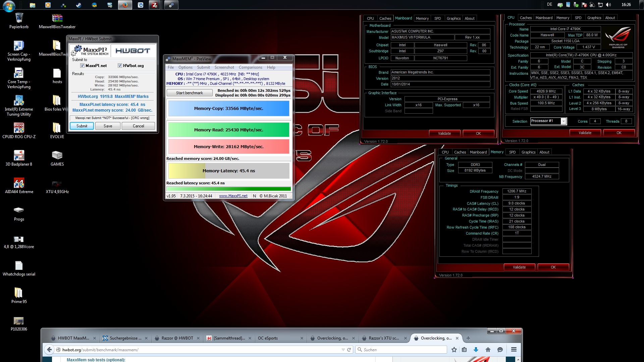Open Windows Explorer from the taskbar

pos(32,5)
